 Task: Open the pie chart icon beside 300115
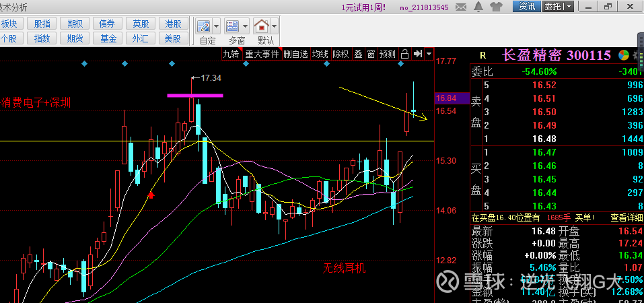pyautogui.click(x=623, y=55)
